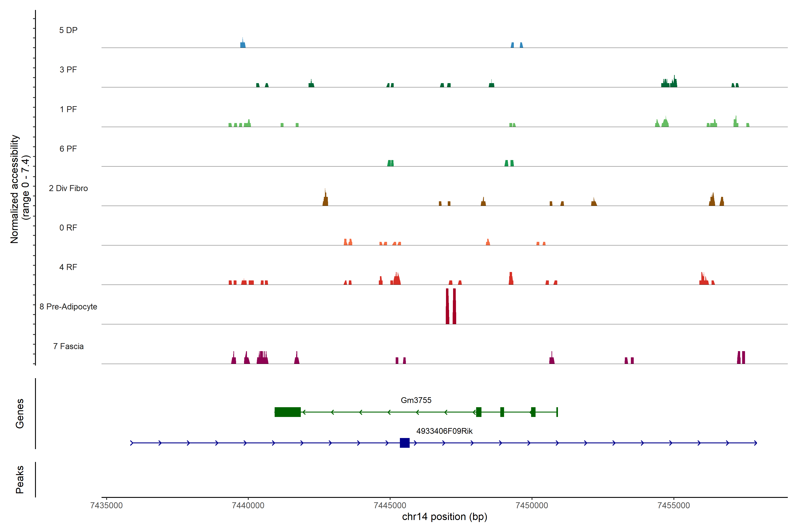Image resolution: width=798 pixels, height=532 pixels.
Task: Click the 3 PF track label
Action: (x=68, y=70)
